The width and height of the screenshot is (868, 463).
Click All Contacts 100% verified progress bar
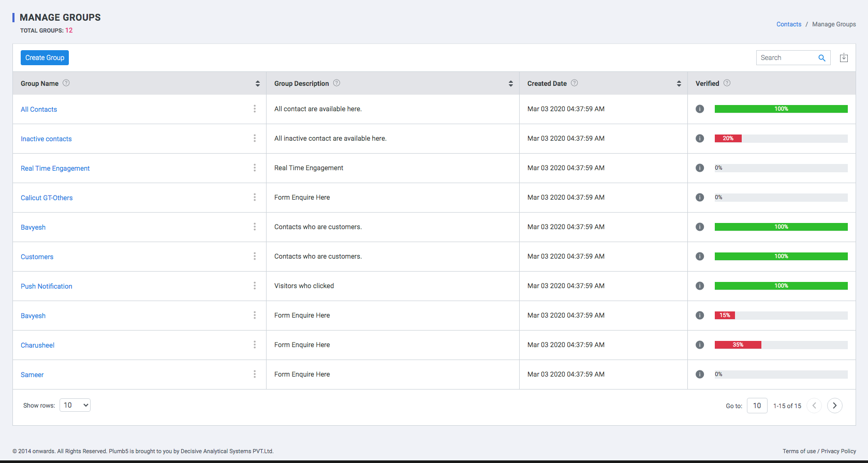(781, 109)
